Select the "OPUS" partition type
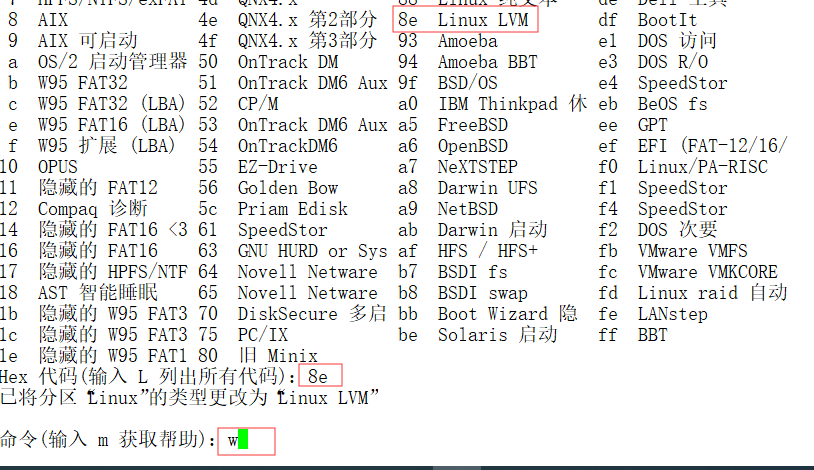Viewport: 814px width, 470px height. [57, 167]
